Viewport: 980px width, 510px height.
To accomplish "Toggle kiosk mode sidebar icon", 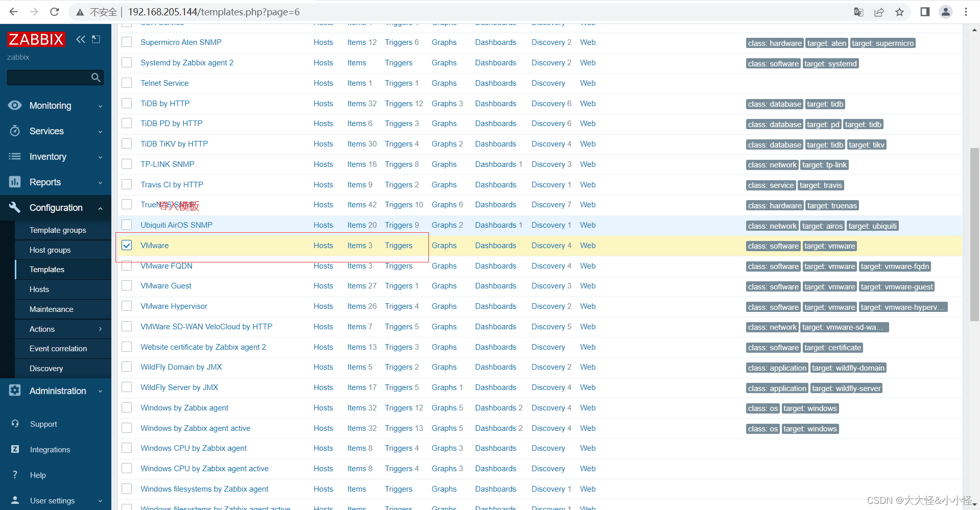I will [96, 39].
